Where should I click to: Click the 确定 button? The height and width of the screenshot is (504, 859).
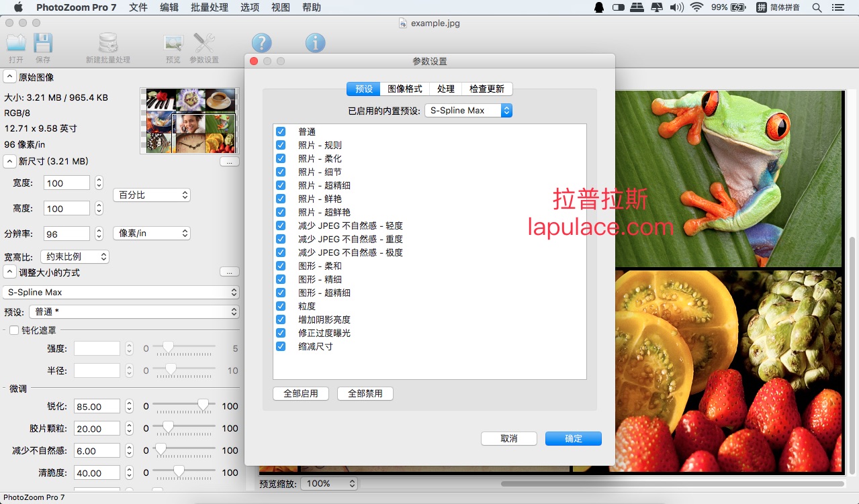click(x=573, y=438)
